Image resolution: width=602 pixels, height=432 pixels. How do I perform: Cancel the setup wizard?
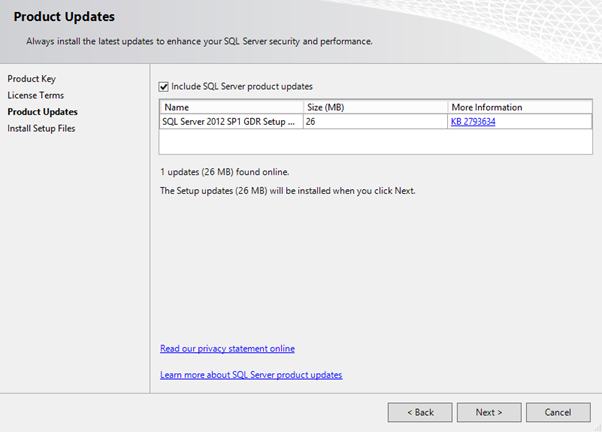(558, 411)
